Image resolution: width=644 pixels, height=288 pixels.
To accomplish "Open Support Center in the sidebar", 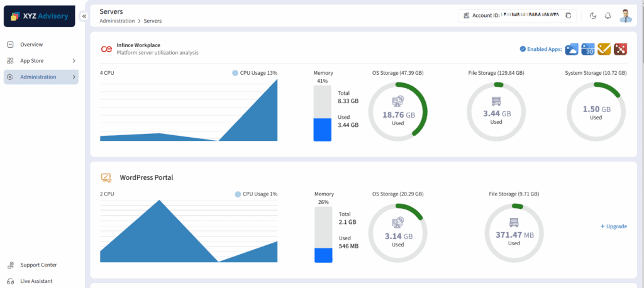I will pyautogui.click(x=38, y=265).
